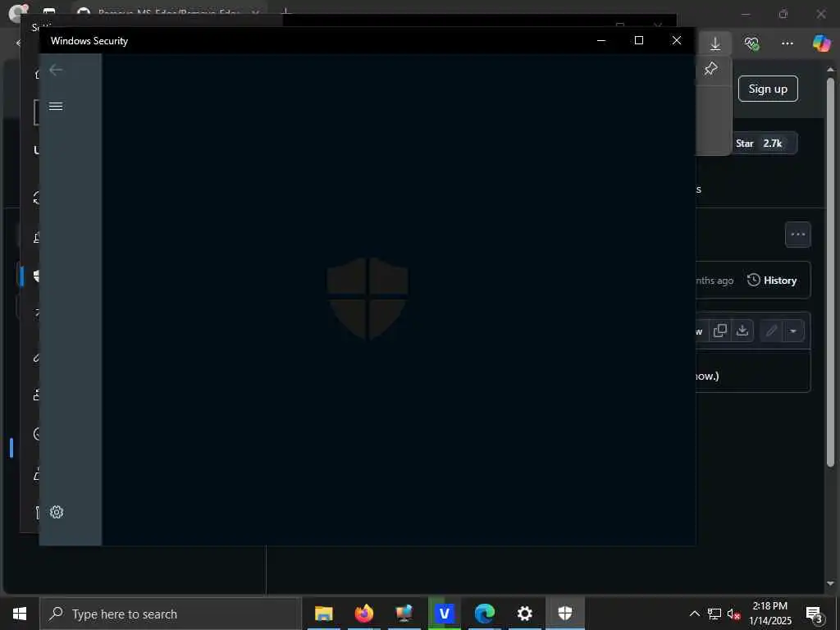This screenshot has height=630, width=840.
Task: Open the network icon in system tray
Action: click(x=714, y=614)
